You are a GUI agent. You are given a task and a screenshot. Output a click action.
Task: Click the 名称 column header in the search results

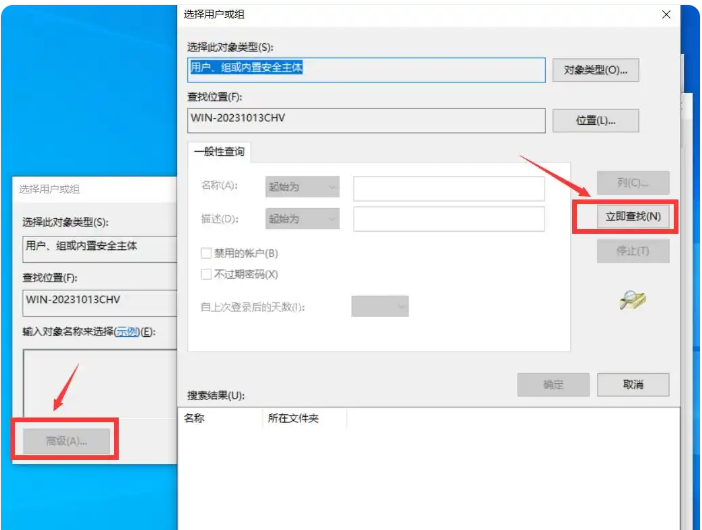[220, 419]
